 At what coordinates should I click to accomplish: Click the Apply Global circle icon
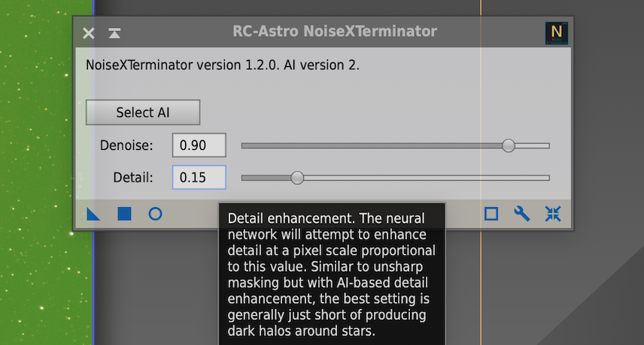click(x=155, y=214)
